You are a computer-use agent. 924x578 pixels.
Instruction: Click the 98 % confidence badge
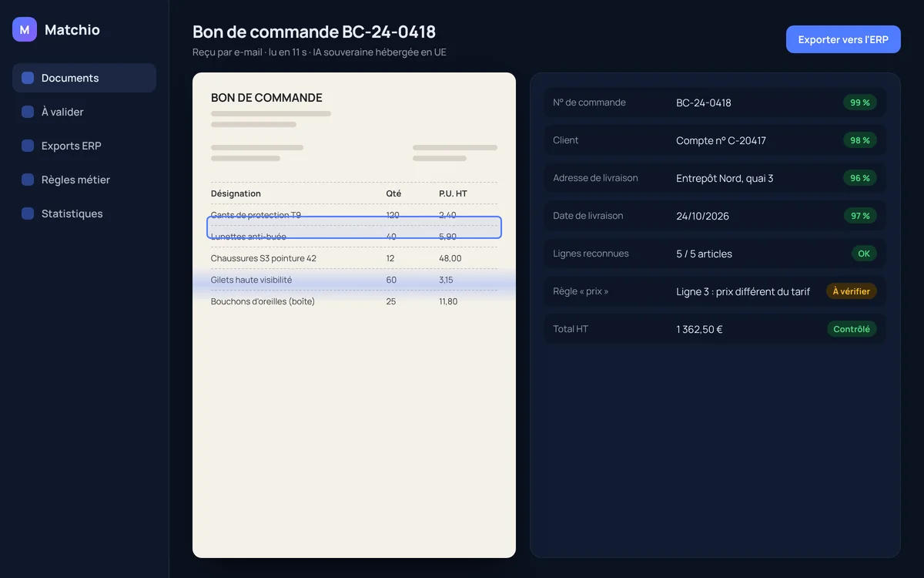(x=860, y=140)
